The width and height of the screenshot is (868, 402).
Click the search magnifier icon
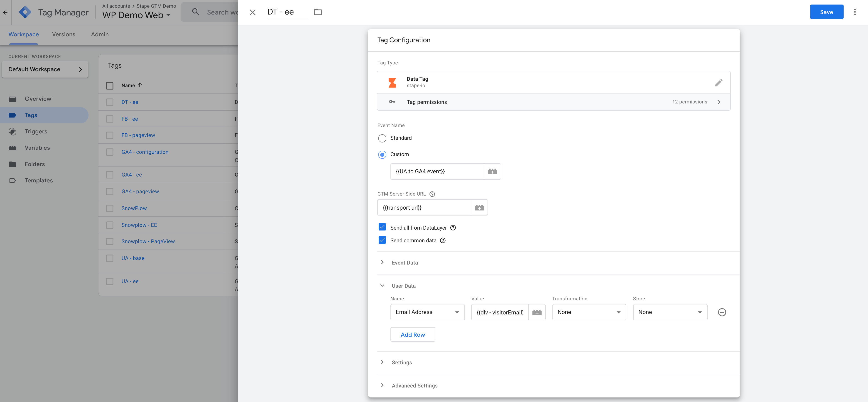coord(195,12)
